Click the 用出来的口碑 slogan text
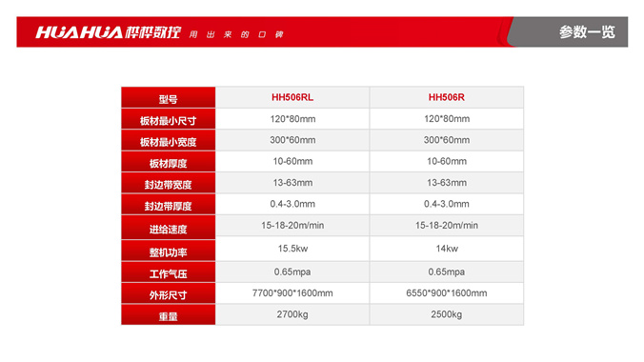This screenshot has height=362, width=644. point(236,34)
